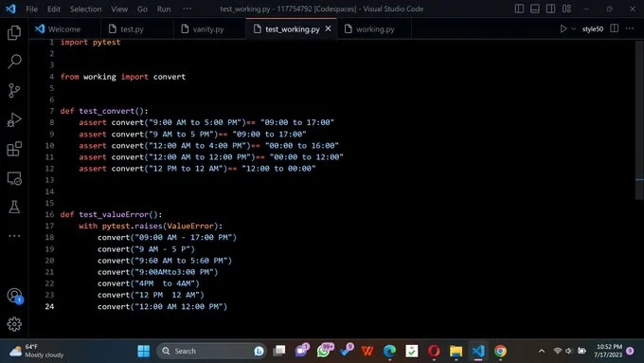Open WhatsApp from taskbar
Image resolution: width=644 pixels, height=363 pixels.
pos(324,351)
